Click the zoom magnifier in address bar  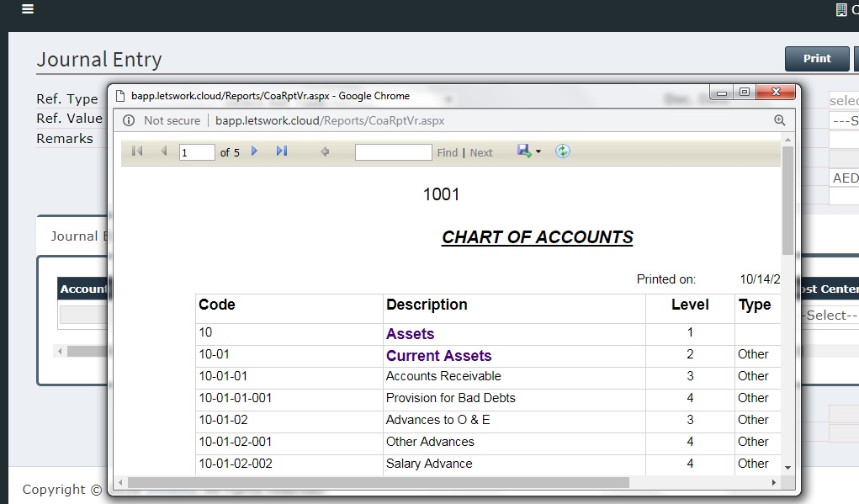779,120
